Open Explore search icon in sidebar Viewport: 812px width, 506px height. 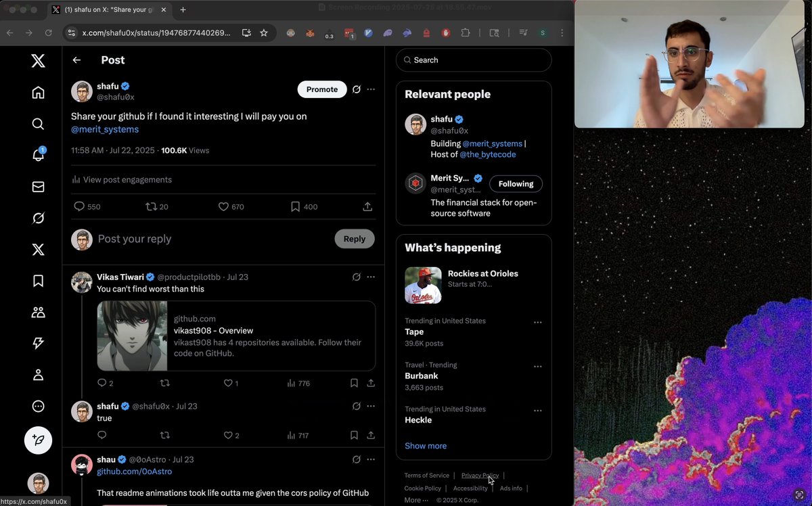click(x=39, y=124)
